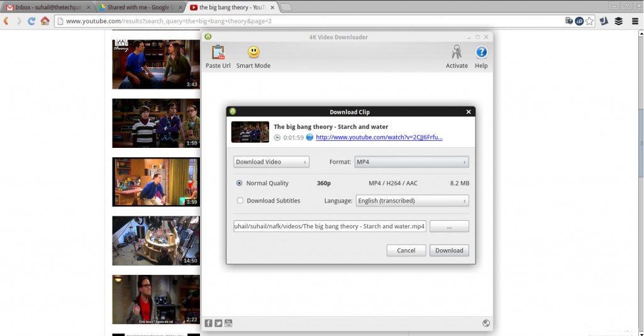Click 'The big bang theory - Starch and water' title
This screenshot has height=336, width=644.
(x=331, y=127)
